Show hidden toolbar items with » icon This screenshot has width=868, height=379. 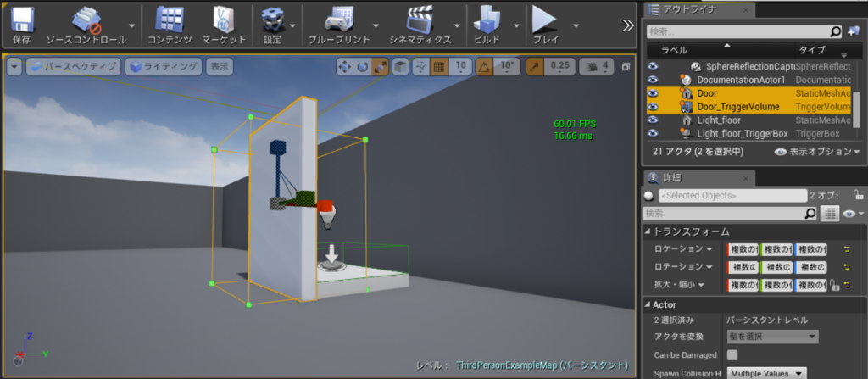pyautogui.click(x=628, y=25)
